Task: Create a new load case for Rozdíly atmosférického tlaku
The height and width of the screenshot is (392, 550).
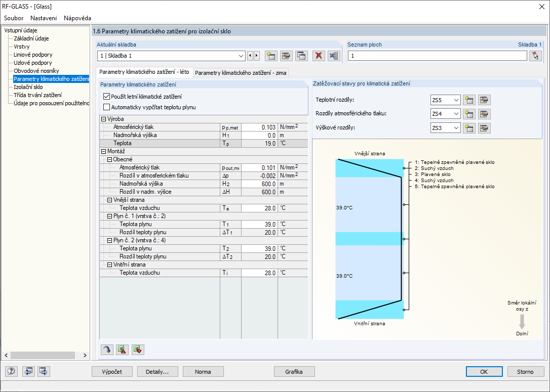Action: pyautogui.click(x=469, y=114)
